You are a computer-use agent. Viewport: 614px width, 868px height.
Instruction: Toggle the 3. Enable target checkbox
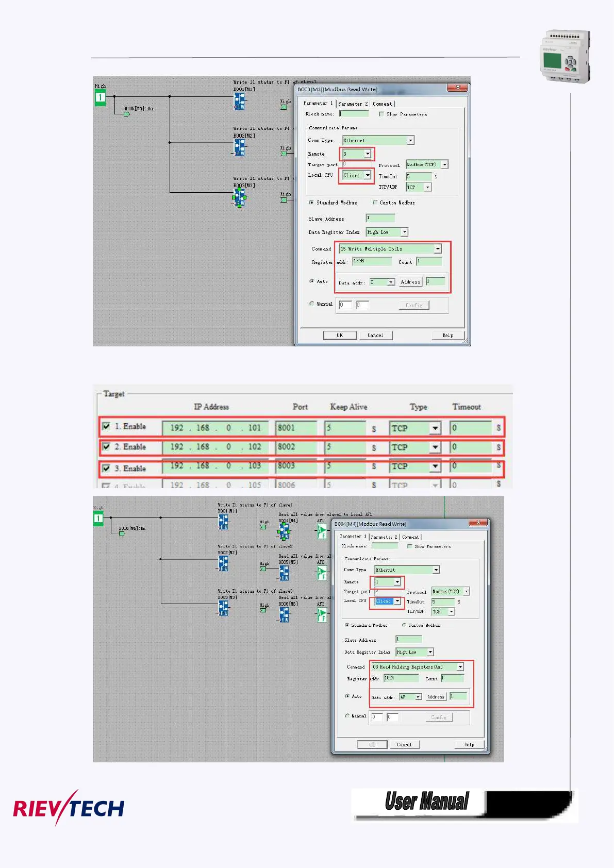click(x=106, y=469)
